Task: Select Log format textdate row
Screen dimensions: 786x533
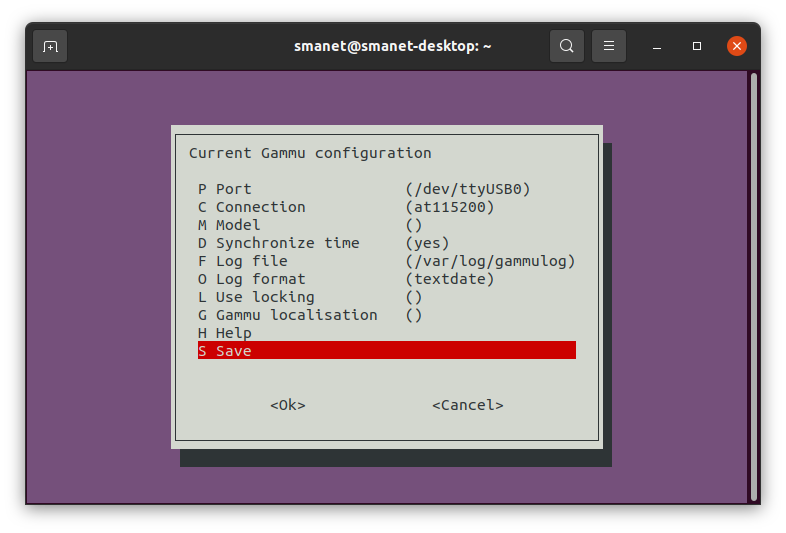Action: click(x=386, y=279)
